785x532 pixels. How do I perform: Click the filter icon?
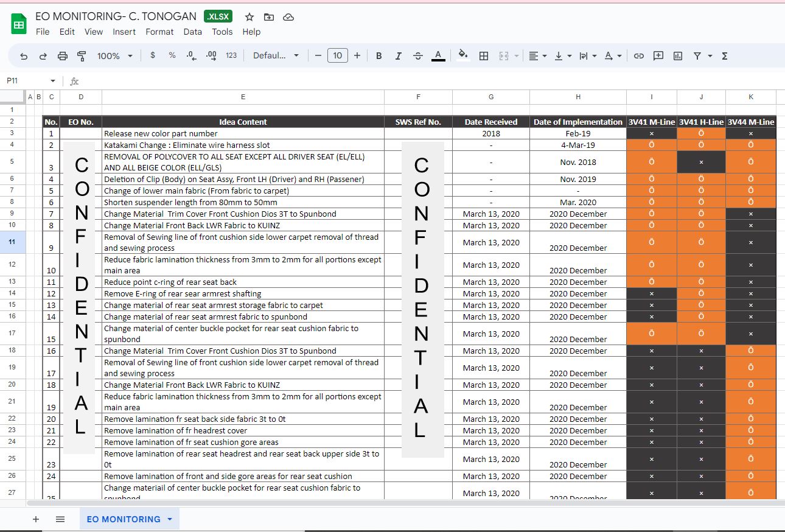[x=697, y=56]
